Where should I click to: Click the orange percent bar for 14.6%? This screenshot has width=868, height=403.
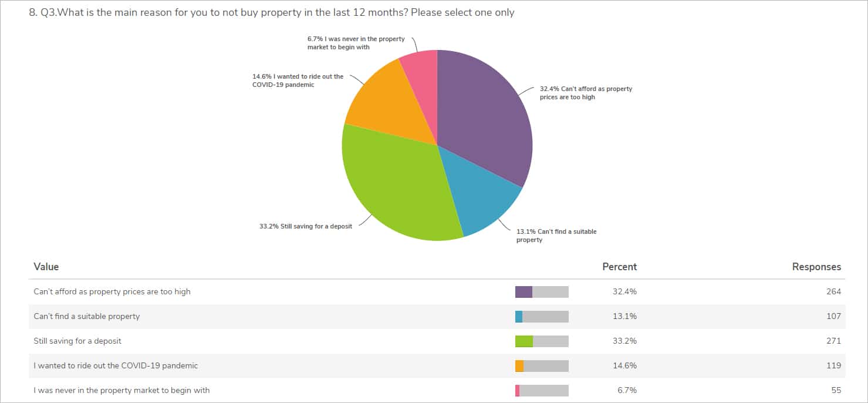(519, 366)
